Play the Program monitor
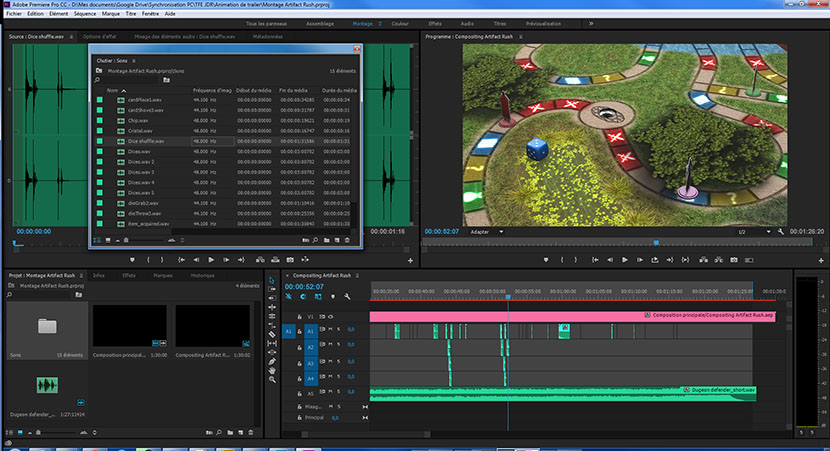Screen dimensions: 830x451 pos(625,260)
